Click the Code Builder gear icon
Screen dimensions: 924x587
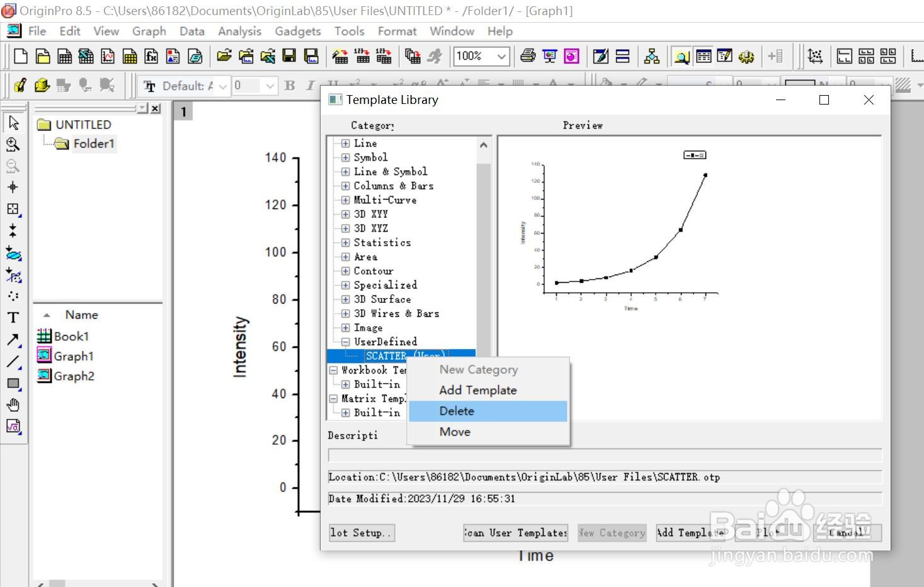click(x=746, y=57)
